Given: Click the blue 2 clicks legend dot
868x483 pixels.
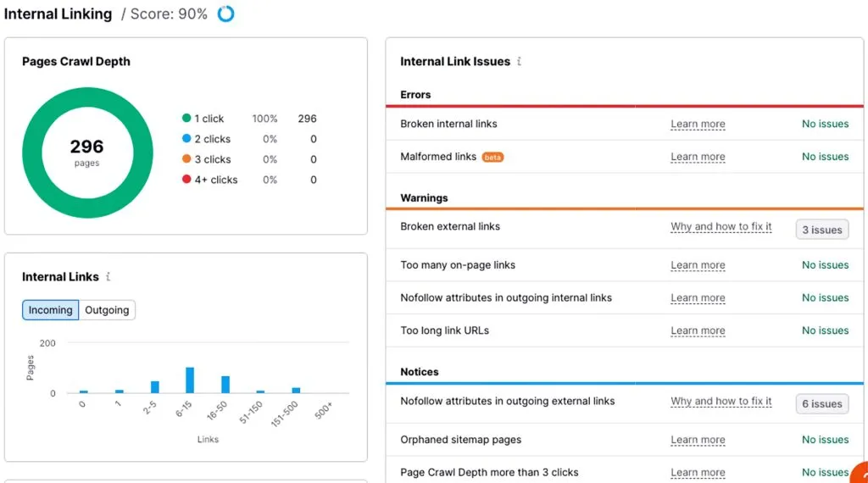Looking at the screenshot, I should (186, 138).
